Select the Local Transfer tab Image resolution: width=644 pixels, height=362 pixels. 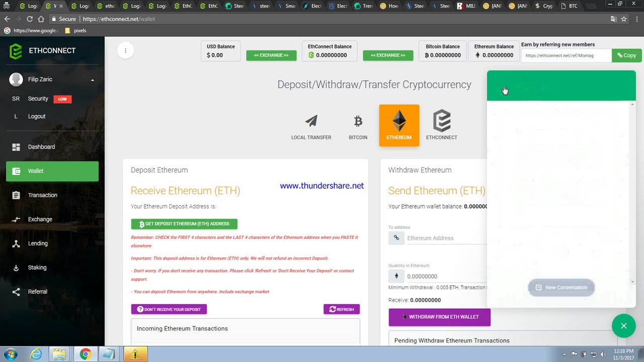point(311,126)
